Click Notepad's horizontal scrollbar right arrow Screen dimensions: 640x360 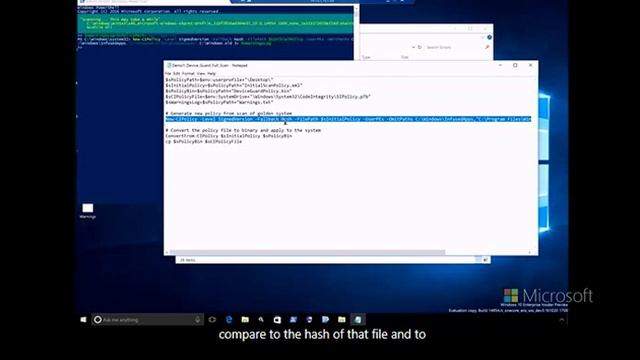529,252
